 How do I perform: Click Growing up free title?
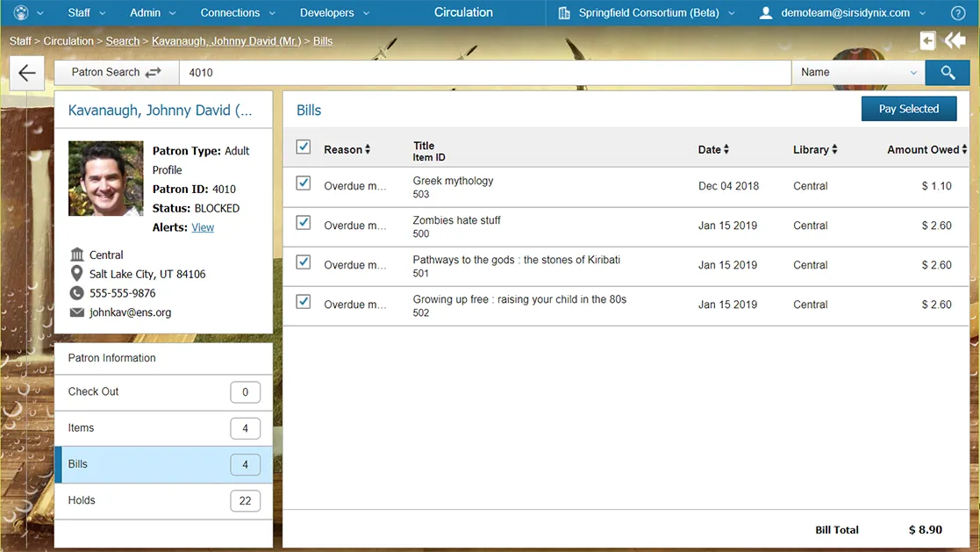click(x=519, y=299)
